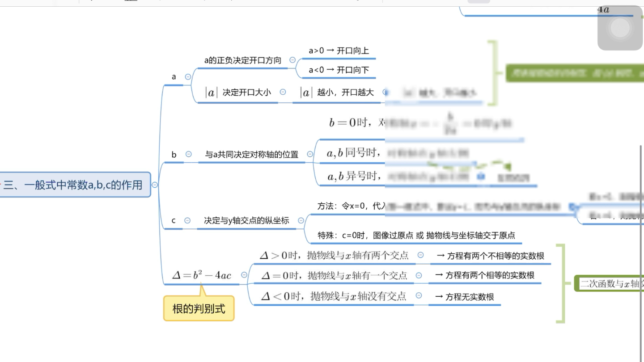The width and height of the screenshot is (644, 362).
Task: Select the blurred green summary box near top right
Action: tap(575, 72)
